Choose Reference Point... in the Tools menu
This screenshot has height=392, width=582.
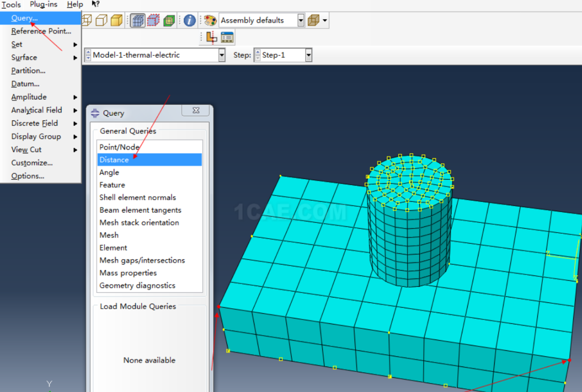pos(41,31)
